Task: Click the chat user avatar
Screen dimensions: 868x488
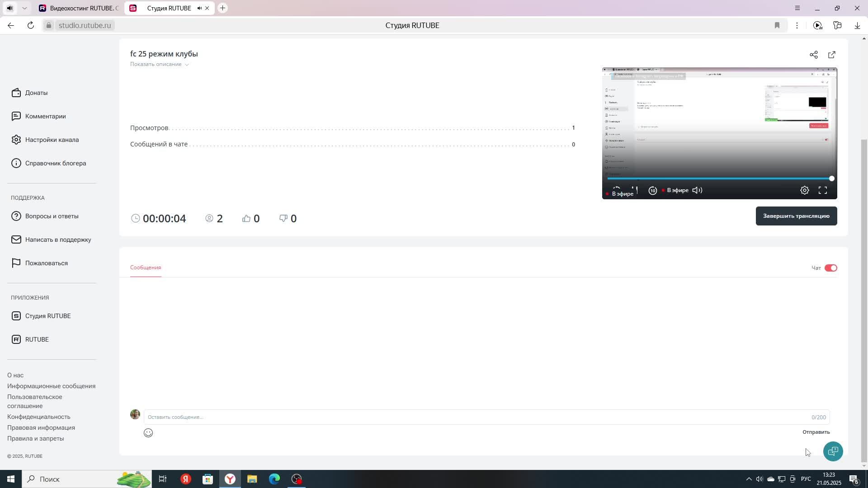Action: 135,414
